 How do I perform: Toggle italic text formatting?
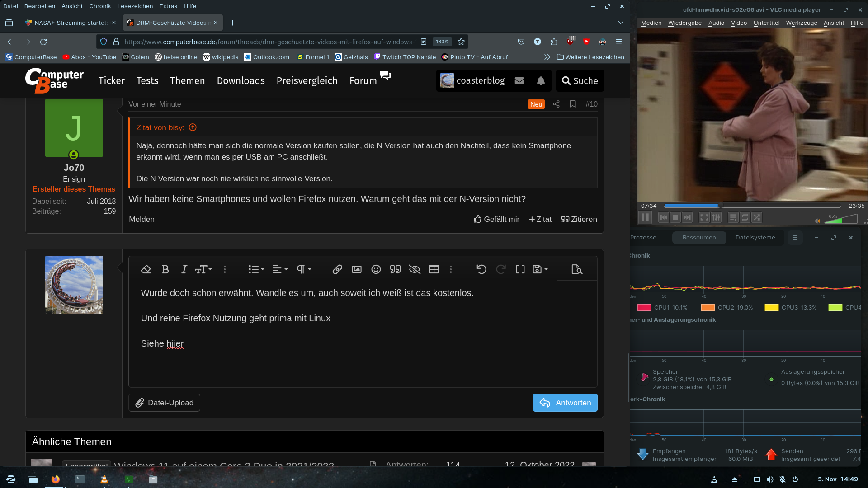[x=184, y=270]
